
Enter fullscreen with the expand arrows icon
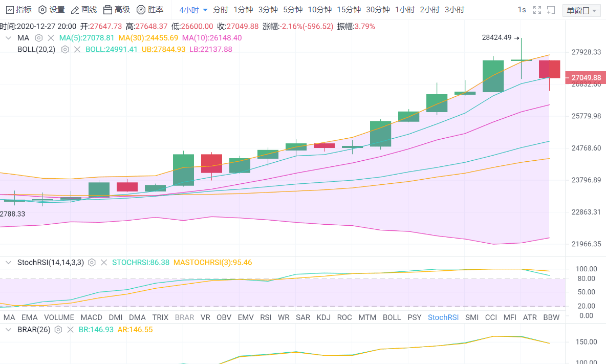pos(537,10)
